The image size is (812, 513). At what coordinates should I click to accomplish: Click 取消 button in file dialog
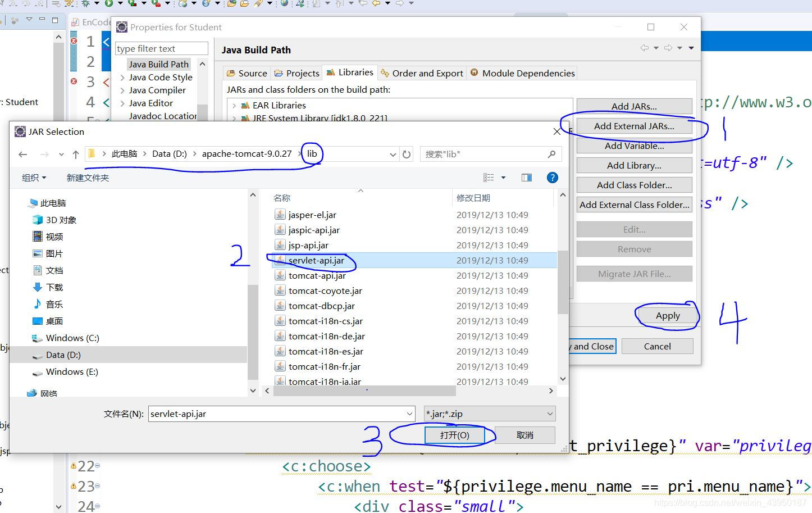(x=525, y=435)
